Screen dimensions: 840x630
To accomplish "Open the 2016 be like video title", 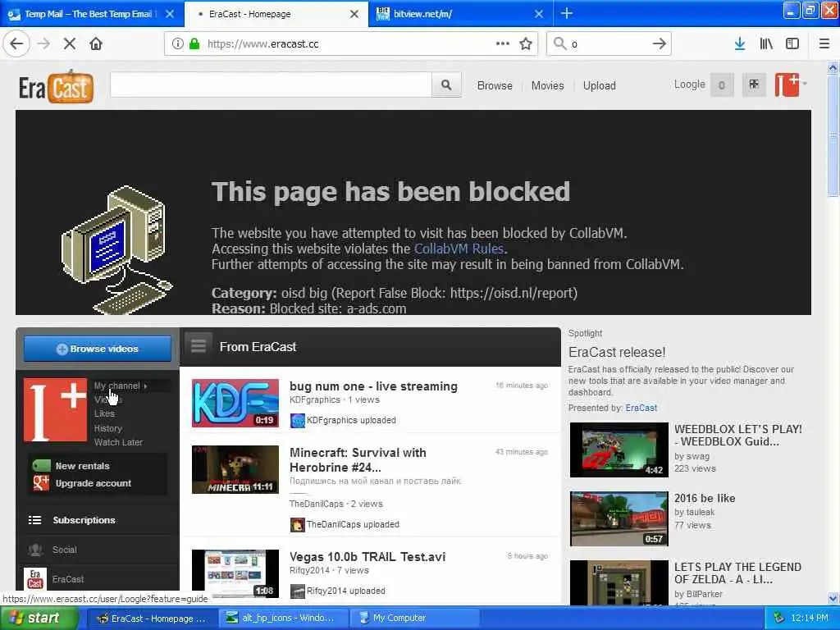I will pyautogui.click(x=705, y=498).
